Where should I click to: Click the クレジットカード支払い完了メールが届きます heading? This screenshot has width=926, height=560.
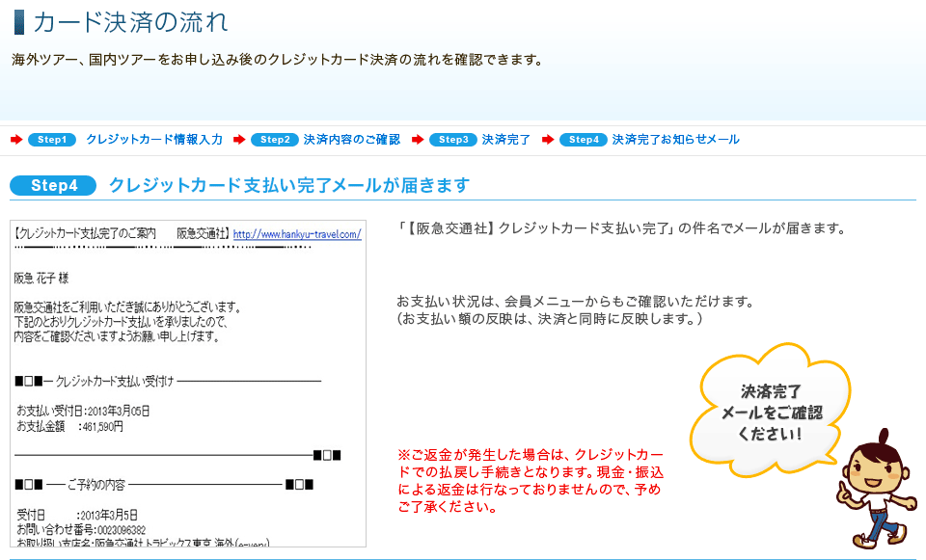[289, 185]
